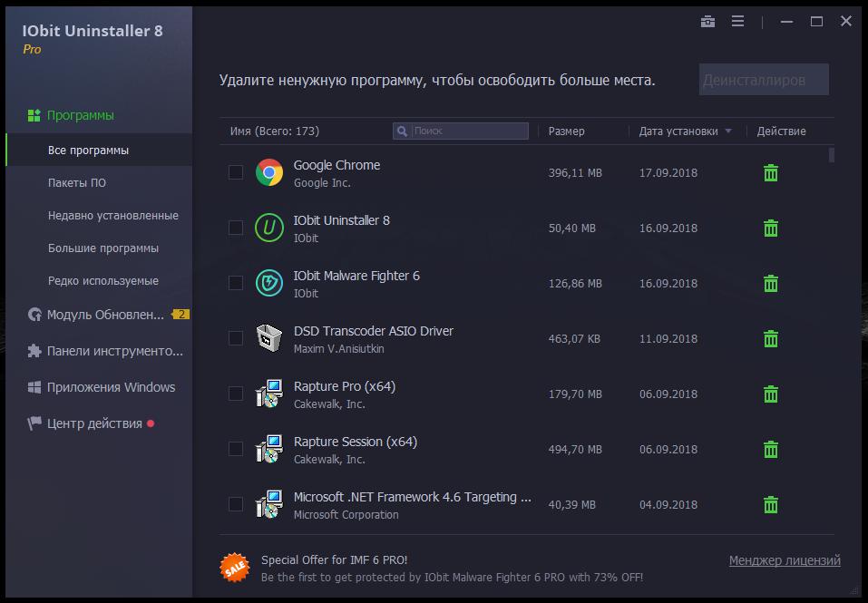Open Центр действия section

85,423
